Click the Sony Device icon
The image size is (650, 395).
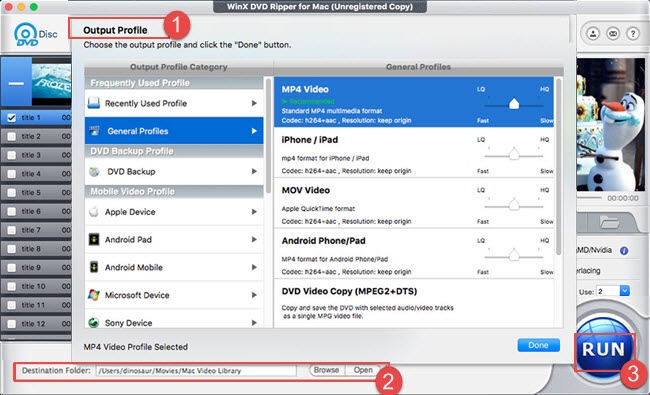pyautogui.click(x=94, y=322)
